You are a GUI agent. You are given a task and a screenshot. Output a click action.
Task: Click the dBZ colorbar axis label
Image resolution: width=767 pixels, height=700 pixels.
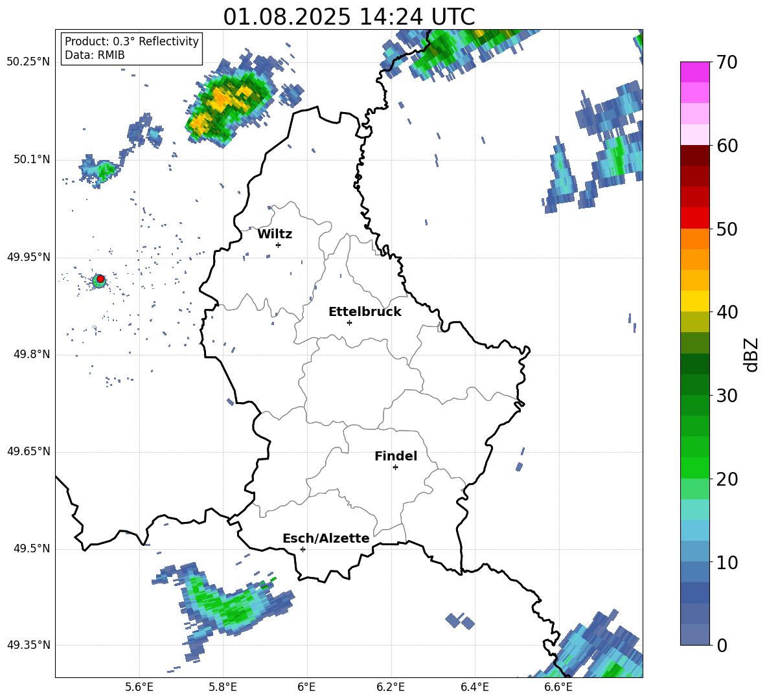coord(752,354)
